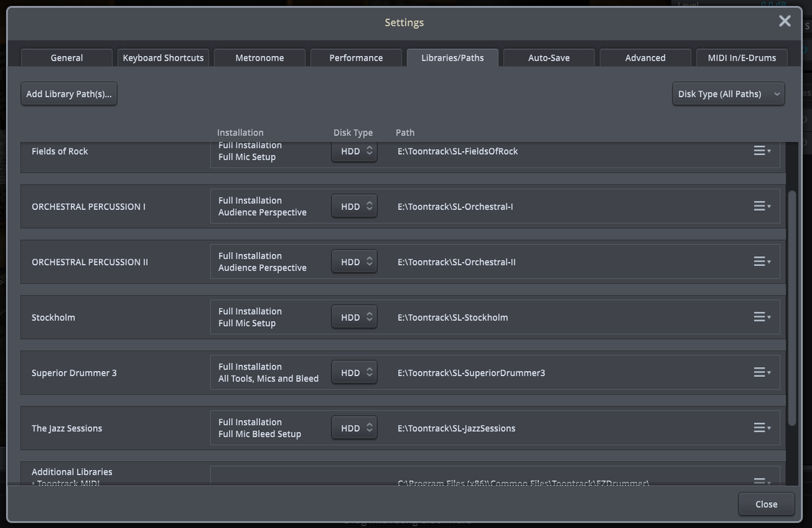Open the Keyboard Shortcuts tab
812x528 pixels.
163,57
